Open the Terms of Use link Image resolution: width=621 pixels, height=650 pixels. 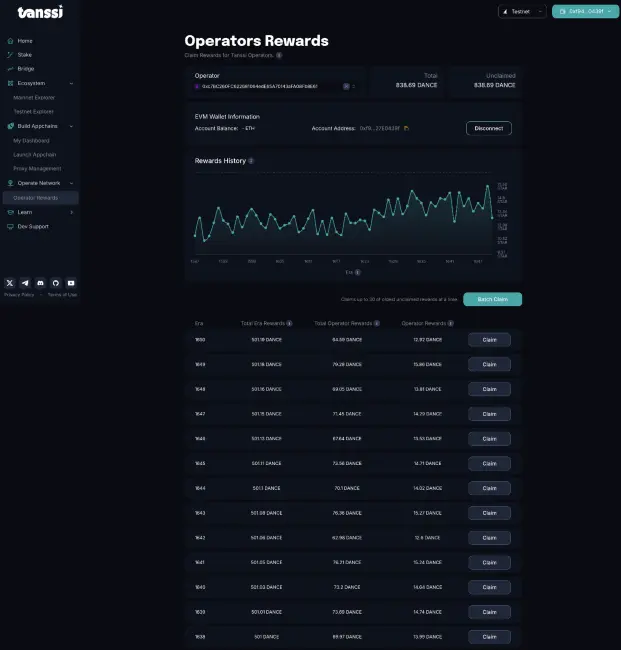62,295
